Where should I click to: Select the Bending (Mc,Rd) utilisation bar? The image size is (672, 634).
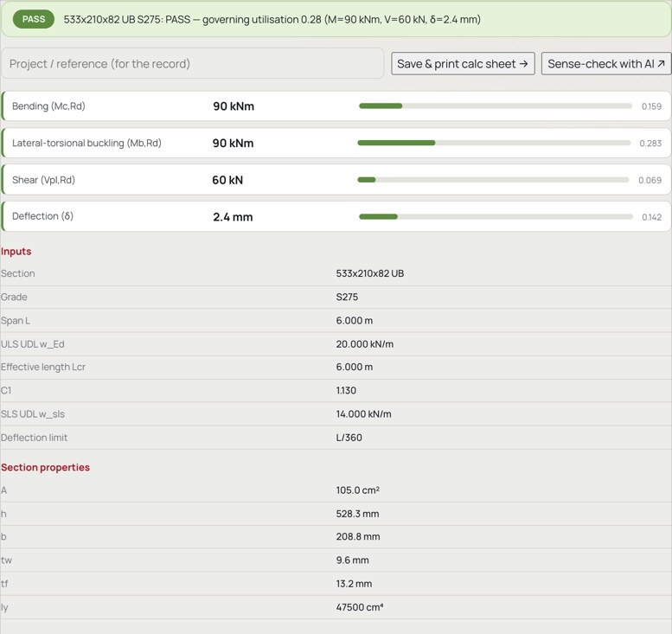point(496,106)
